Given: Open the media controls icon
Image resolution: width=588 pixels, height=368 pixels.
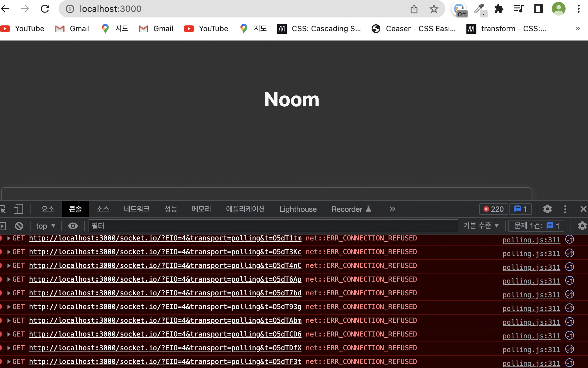Looking at the screenshot, I should pyautogui.click(x=518, y=9).
